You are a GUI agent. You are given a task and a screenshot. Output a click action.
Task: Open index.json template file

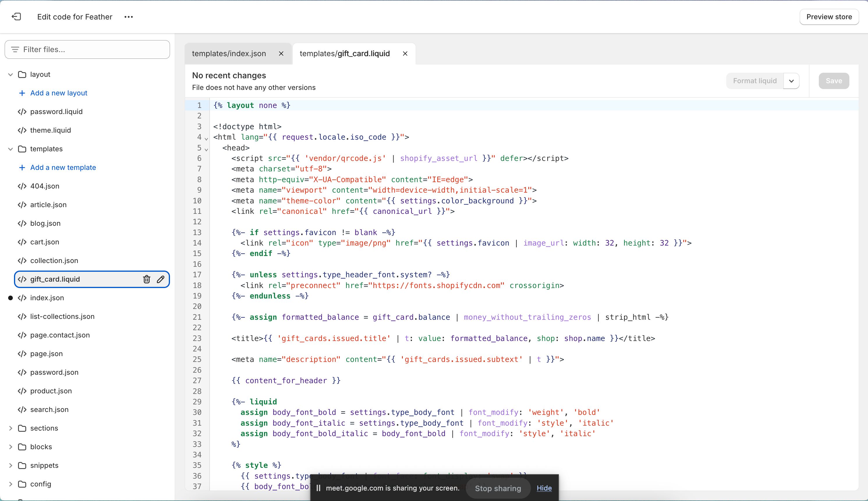(x=47, y=298)
